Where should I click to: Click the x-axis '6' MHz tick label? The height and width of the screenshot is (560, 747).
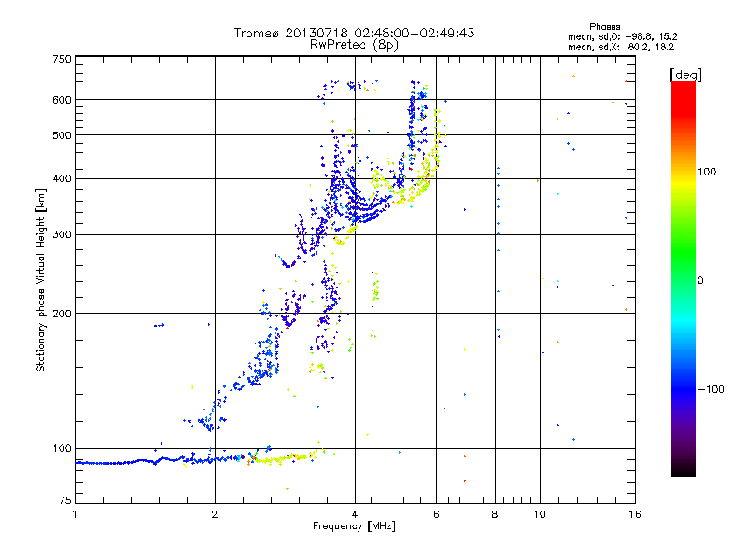pos(436,514)
